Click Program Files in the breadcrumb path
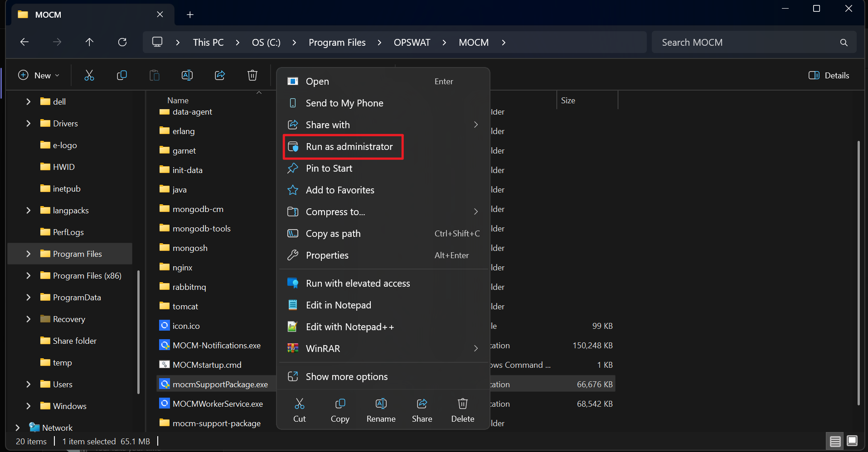This screenshot has height=452, width=868. coord(337,43)
